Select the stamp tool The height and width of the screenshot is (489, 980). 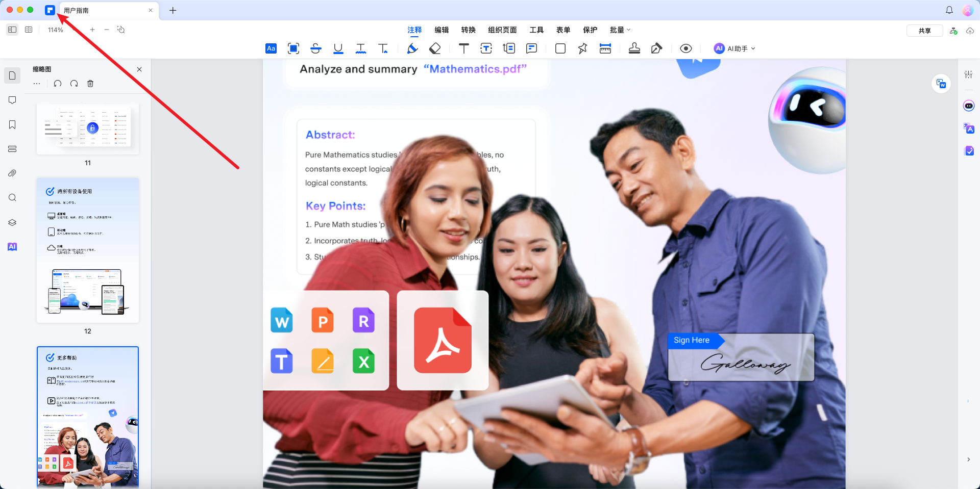[x=634, y=48]
